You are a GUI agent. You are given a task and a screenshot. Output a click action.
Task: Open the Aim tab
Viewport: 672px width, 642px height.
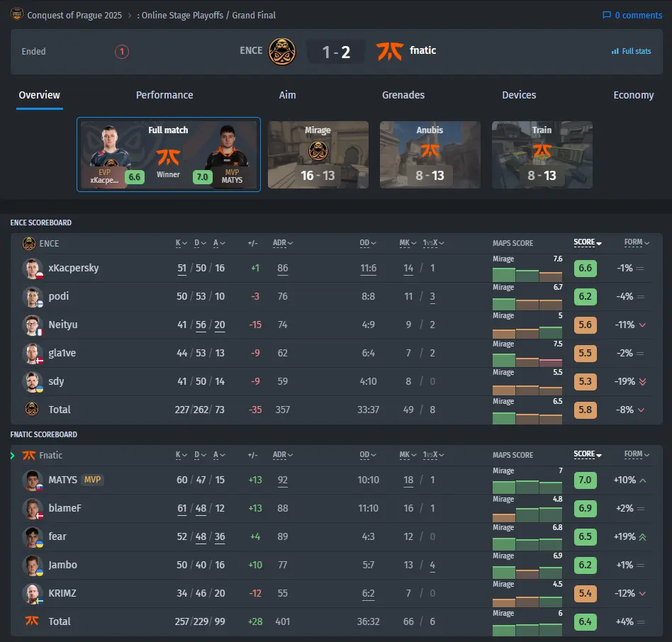coord(288,95)
